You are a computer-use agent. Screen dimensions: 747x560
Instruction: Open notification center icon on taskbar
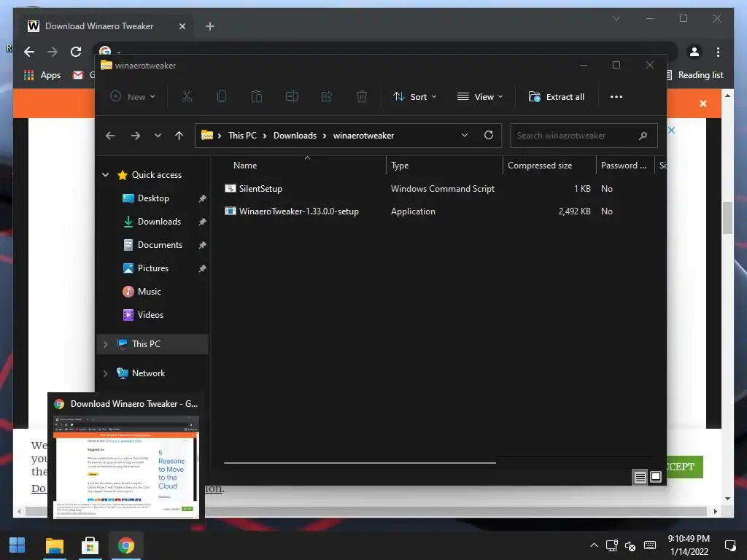pyautogui.click(x=729, y=545)
